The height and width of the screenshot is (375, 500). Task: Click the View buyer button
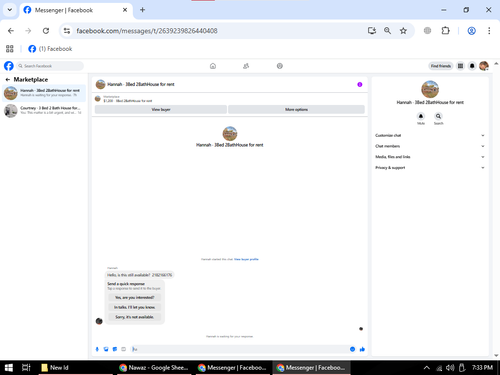click(x=161, y=109)
